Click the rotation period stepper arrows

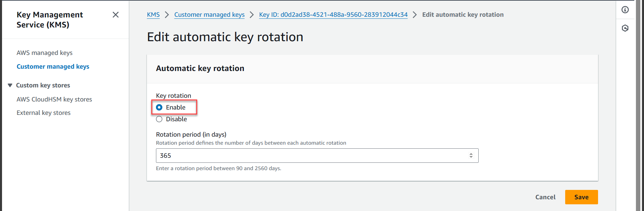click(x=471, y=155)
